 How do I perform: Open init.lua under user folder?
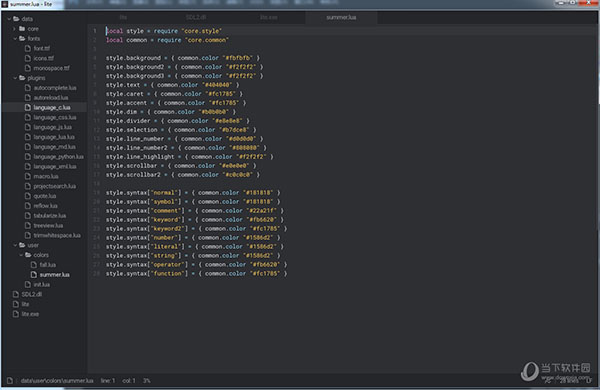point(42,284)
